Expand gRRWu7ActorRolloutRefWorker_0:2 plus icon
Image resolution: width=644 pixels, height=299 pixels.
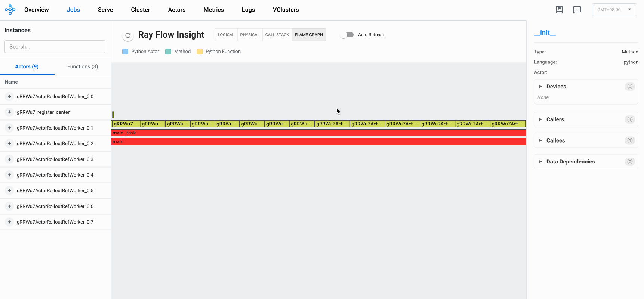pos(9,143)
